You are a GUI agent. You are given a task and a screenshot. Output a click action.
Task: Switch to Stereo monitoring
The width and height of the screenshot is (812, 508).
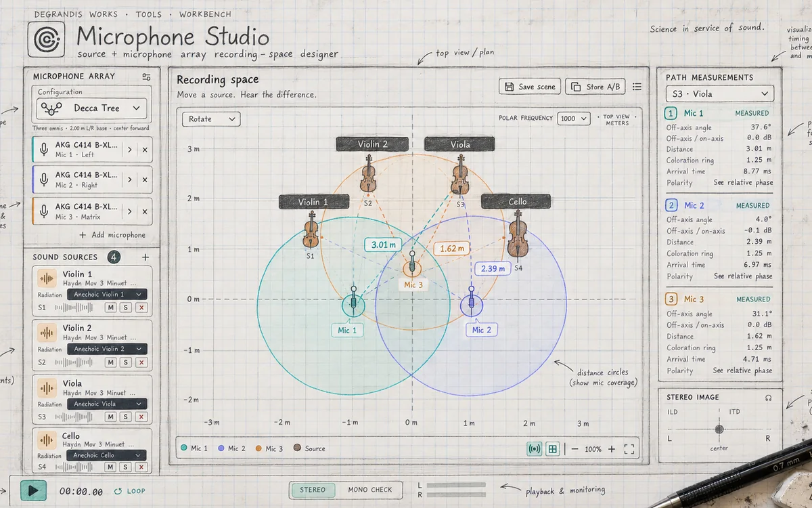[x=313, y=490]
